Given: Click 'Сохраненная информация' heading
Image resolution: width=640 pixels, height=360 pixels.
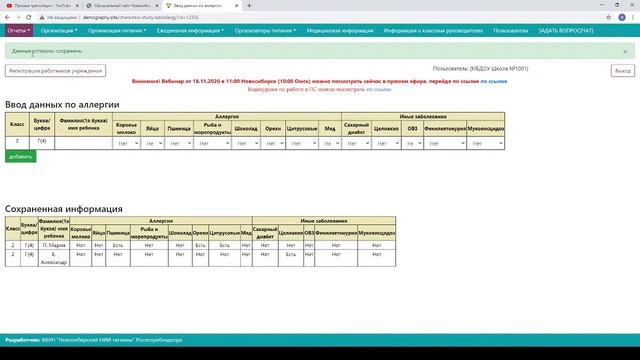Looking at the screenshot, I should click(64, 209).
